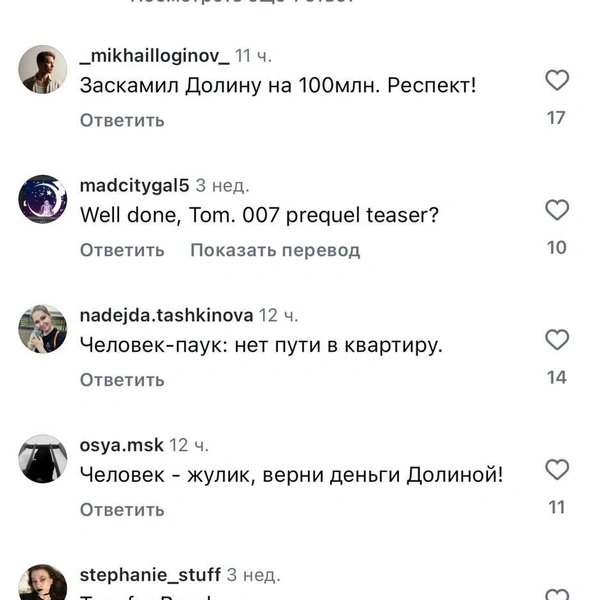Like _mikhailloginov_'s comment with the heart

click(x=556, y=80)
